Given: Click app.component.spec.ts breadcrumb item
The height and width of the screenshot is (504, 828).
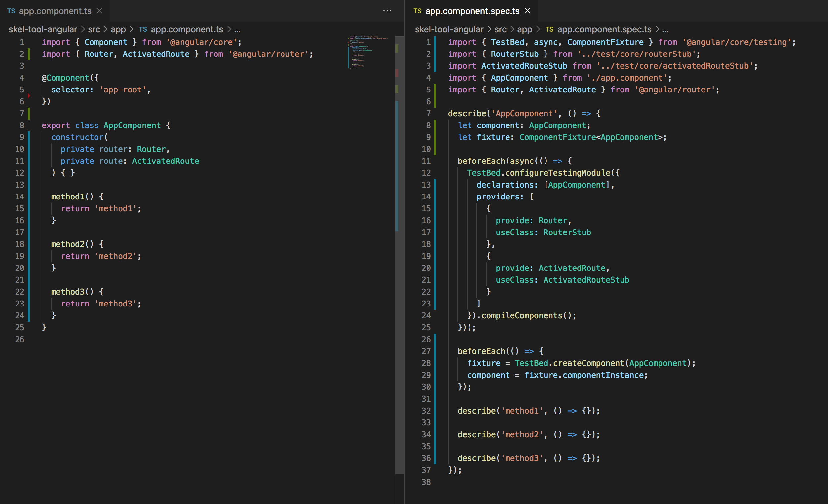Looking at the screenshot, I should click(604, 30).
